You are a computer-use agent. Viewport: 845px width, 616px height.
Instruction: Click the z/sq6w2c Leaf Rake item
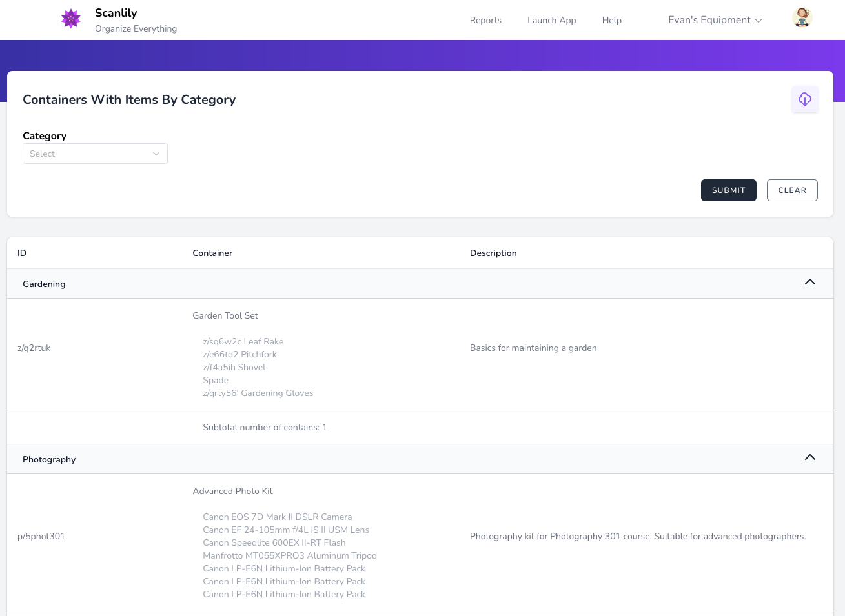tap(243, 341)
